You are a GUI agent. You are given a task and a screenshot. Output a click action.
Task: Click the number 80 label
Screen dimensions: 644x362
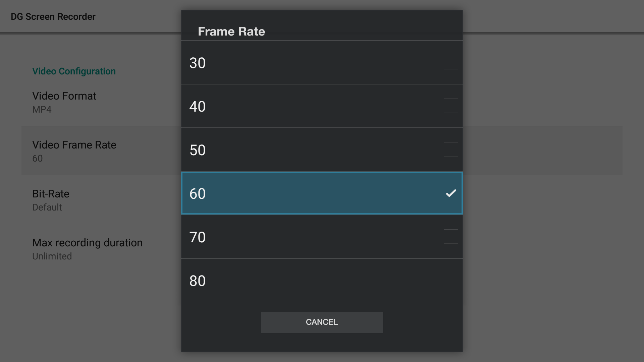[x=197, y=281]
